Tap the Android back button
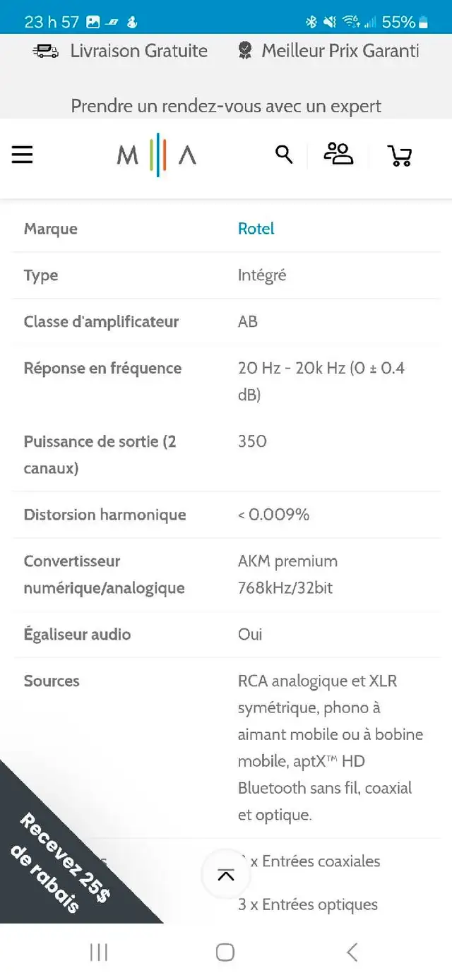The width and height of the screenshot is (452, 980). (x=352, y=952)
